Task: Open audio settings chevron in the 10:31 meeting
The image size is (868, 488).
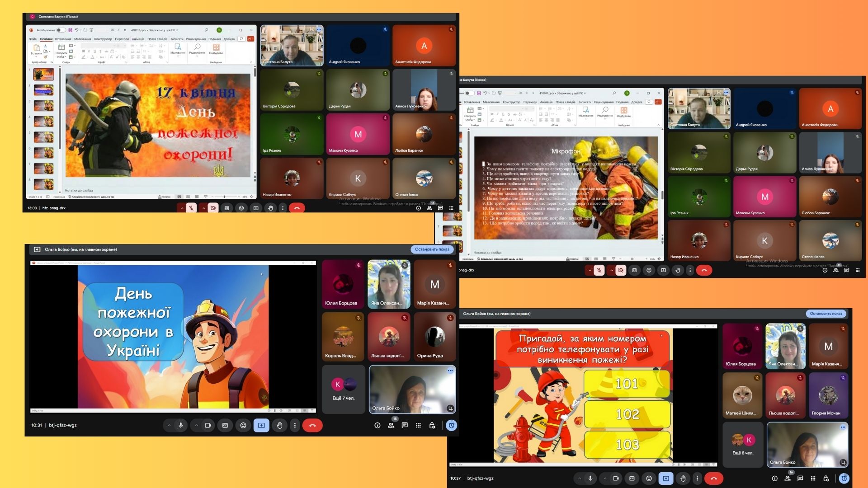Action: click(x=169, y=425)
